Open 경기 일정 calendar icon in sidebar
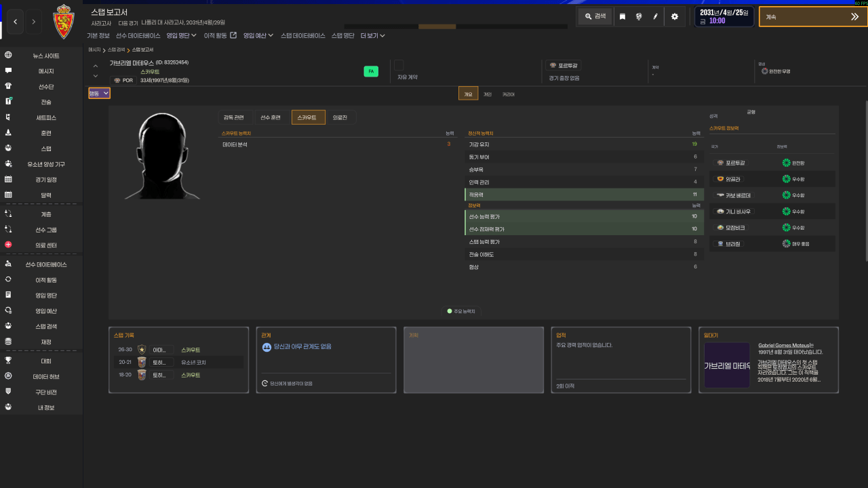This screenshot has height=488, width=868. [8, 180]
